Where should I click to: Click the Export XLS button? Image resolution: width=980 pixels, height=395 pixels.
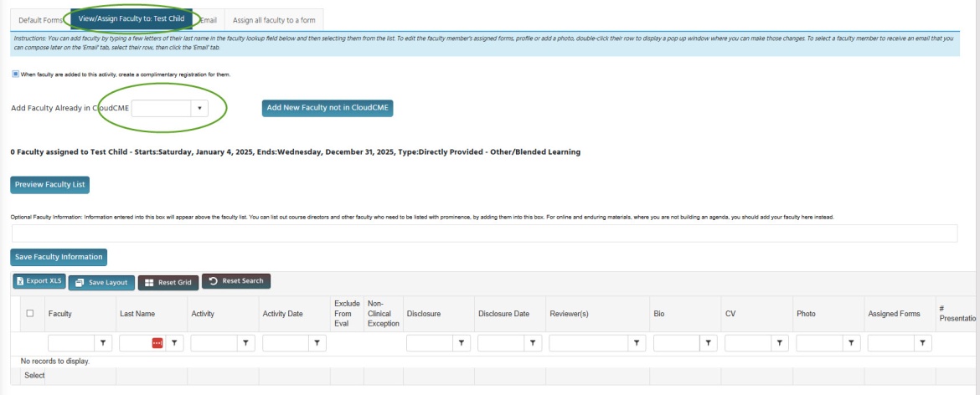[x=38, y=282]
